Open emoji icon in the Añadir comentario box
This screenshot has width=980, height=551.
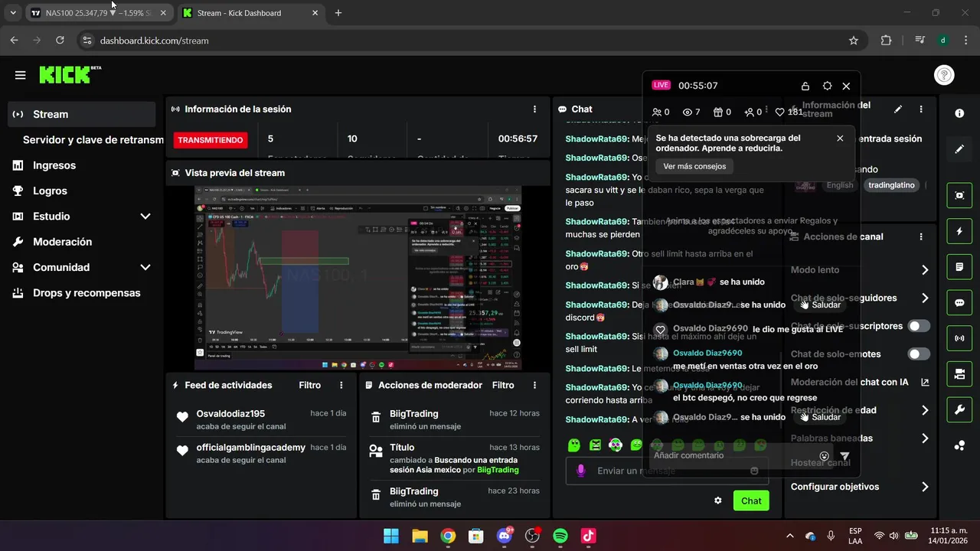click(x=825, y=456)
